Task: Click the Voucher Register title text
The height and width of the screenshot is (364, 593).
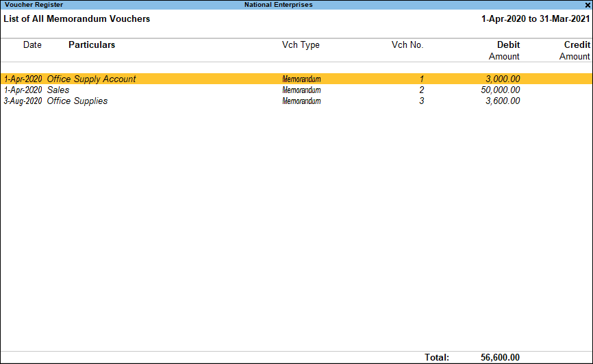Action: tap(34, 5)
